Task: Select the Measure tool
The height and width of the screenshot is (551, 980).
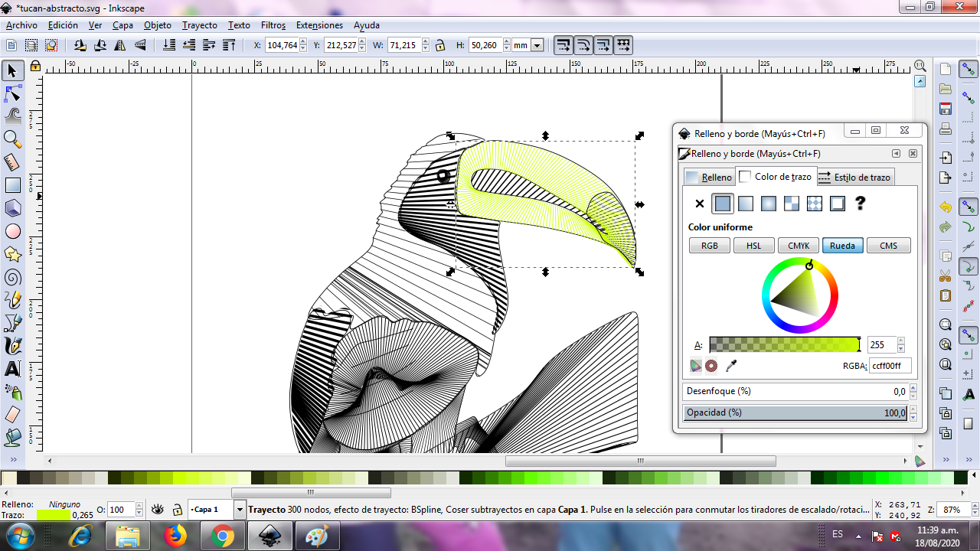Action: click(12, 162)
